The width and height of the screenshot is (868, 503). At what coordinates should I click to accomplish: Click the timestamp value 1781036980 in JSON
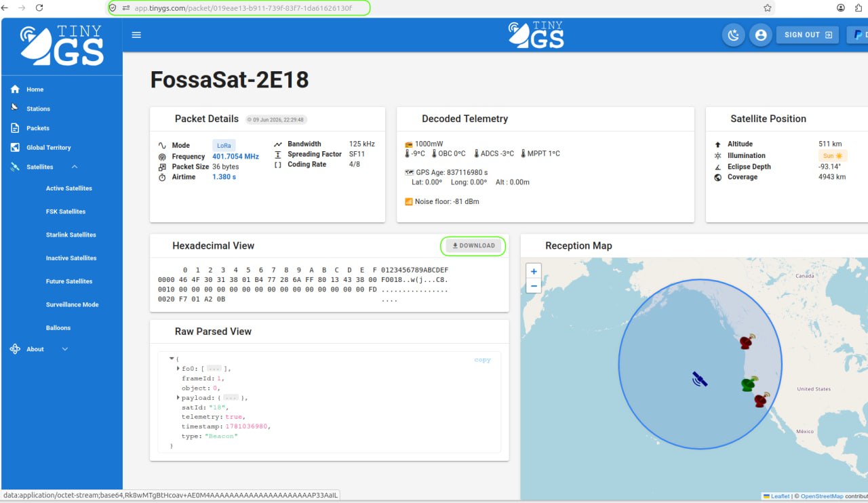(x=247, y=426)
